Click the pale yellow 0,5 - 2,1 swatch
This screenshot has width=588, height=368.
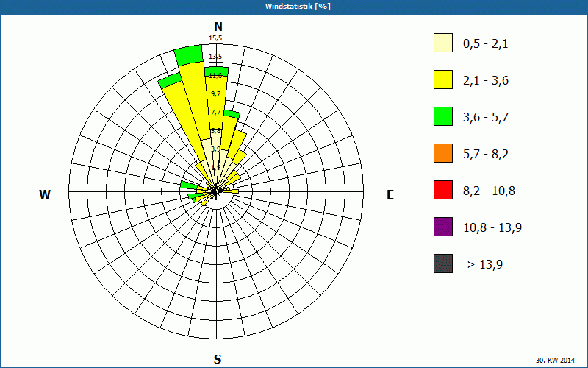[x=443, y=43]
